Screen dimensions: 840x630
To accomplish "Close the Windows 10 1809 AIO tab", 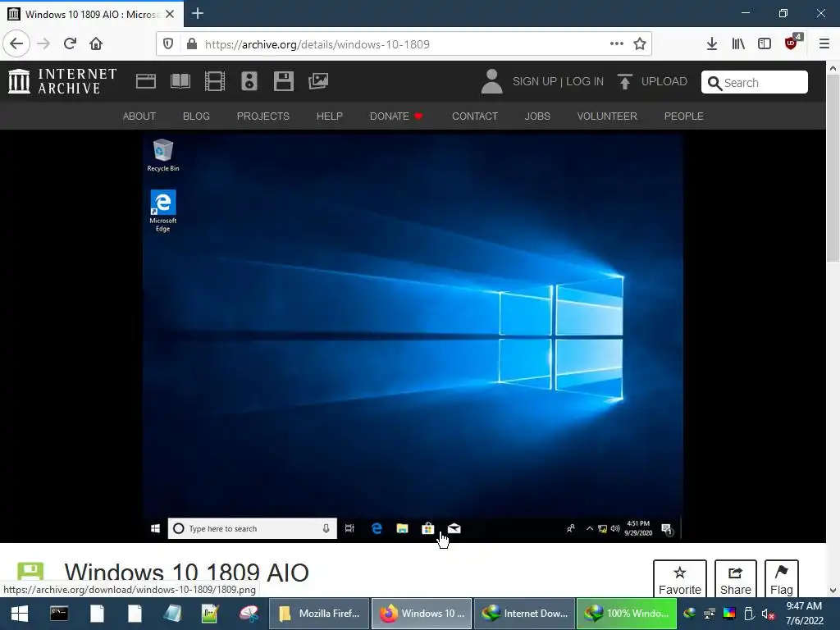I will tap(170, 14).
